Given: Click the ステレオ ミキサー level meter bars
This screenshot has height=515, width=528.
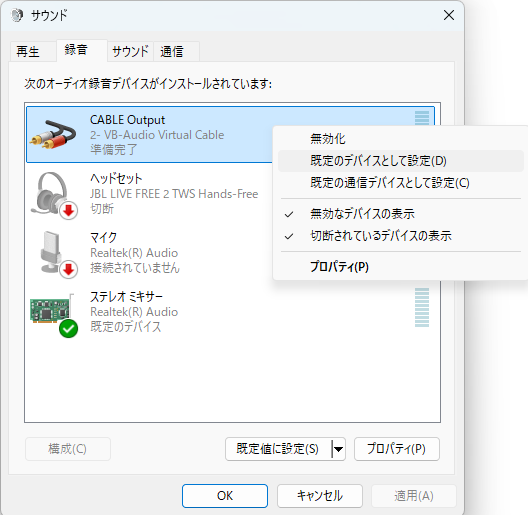Looking at the screenshot, I should point(422,308).
